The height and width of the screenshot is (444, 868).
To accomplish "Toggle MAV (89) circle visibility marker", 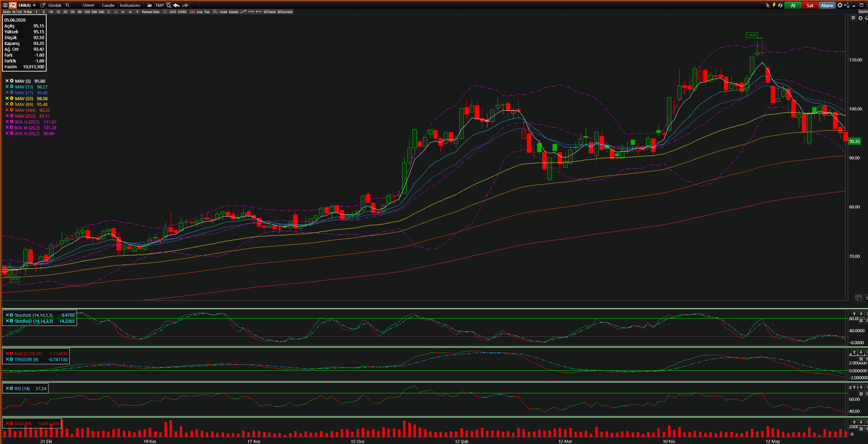I will (12, 104).
